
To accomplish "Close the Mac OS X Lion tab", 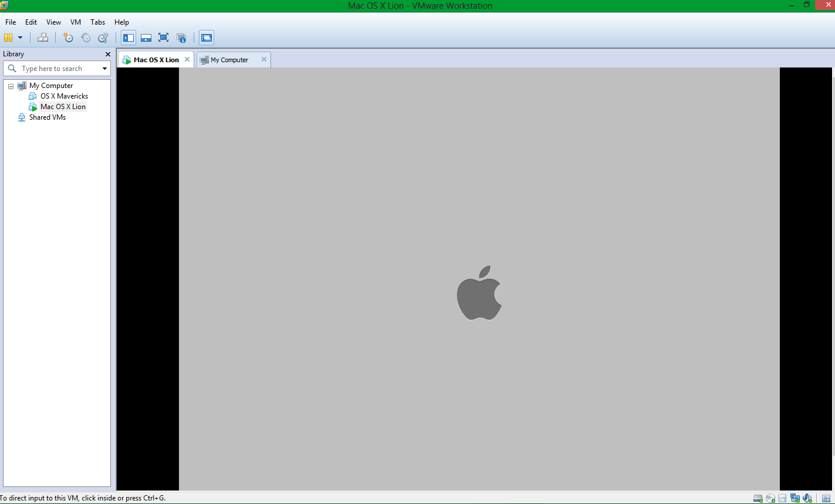I will tap(187, 59).
